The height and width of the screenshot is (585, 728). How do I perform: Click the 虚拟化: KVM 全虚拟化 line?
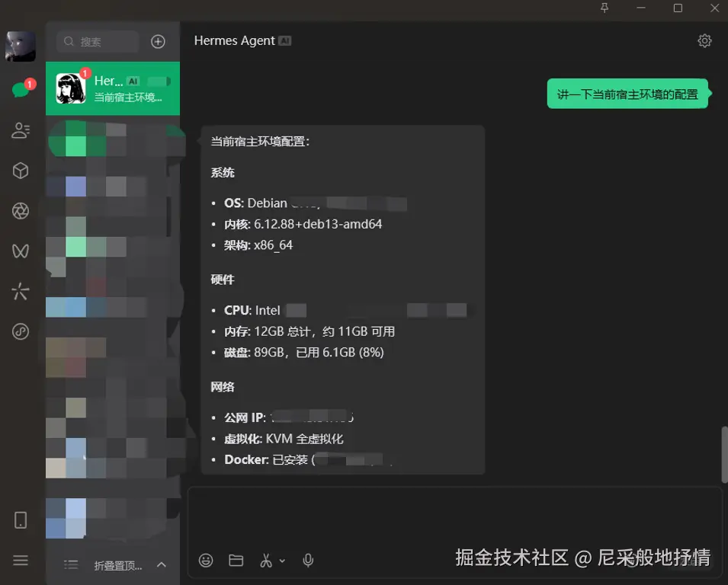pyautogui.click(x=284, y=439)
